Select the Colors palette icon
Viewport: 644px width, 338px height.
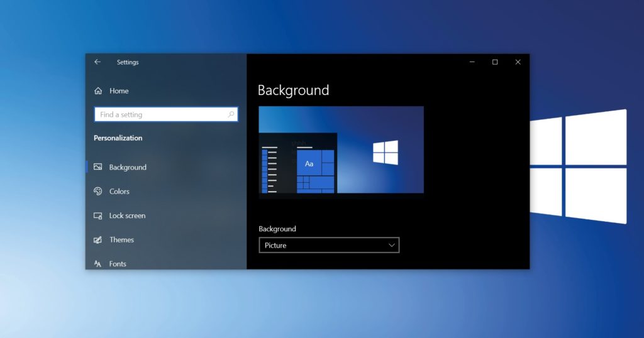pyautogui.click(x=97, y=192)
